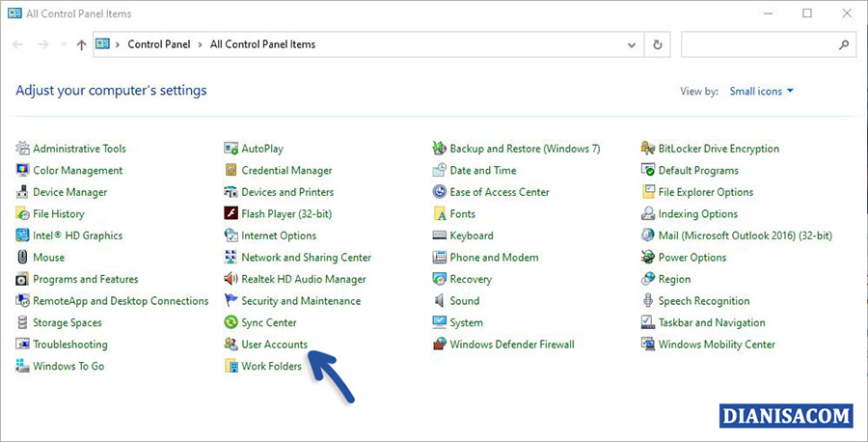This screenshot has height=442, width=868.
Task: Expand the address bar history dropdown
Action: point(631,45)
